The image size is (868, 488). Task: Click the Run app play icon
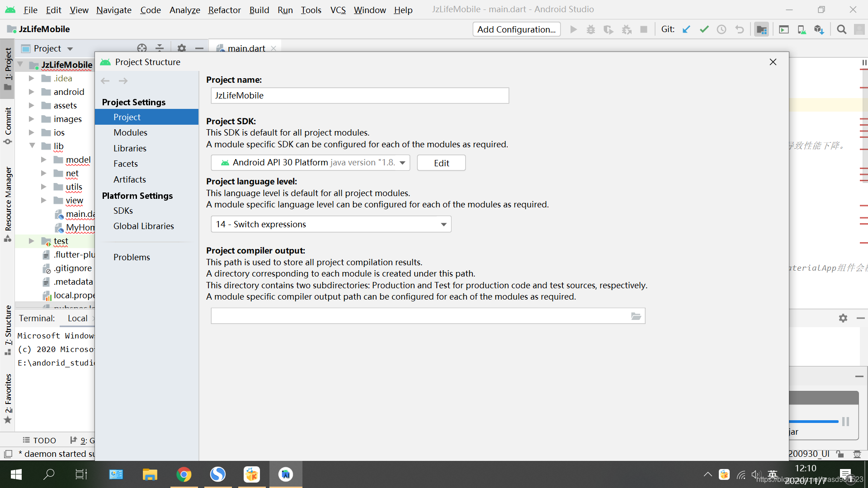click(573, 29)
